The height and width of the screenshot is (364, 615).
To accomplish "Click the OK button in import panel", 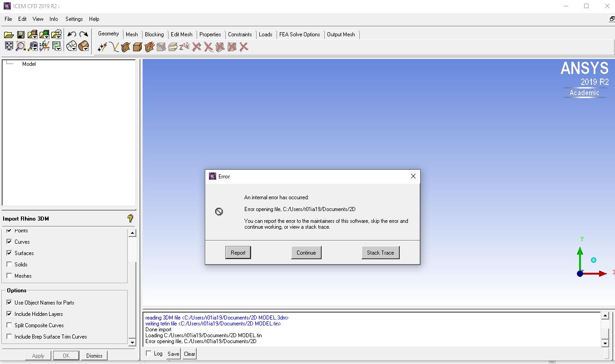I will point(66,355).
